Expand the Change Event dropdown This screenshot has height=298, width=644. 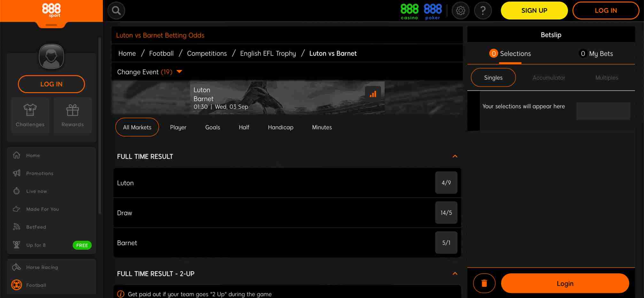coord(150,72)
